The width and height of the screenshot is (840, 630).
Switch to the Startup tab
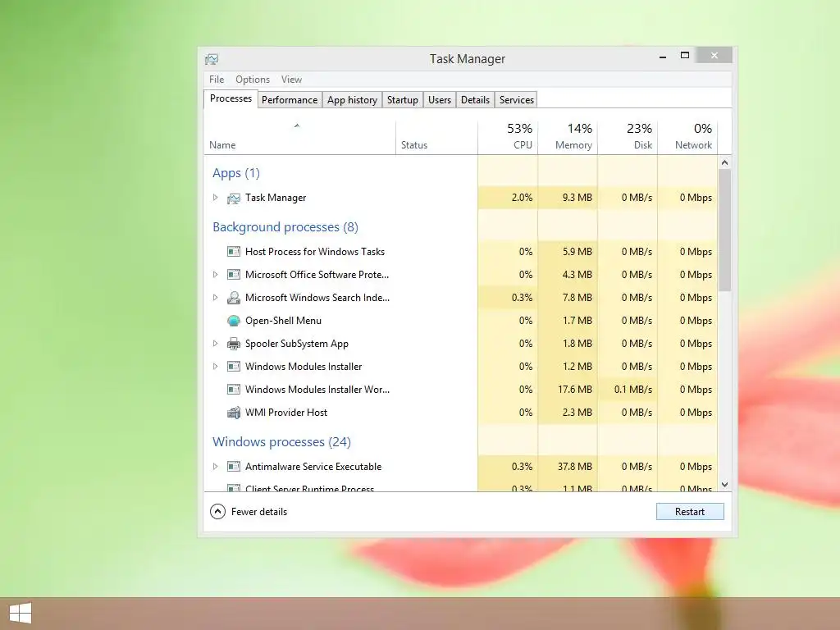[402, 100]
